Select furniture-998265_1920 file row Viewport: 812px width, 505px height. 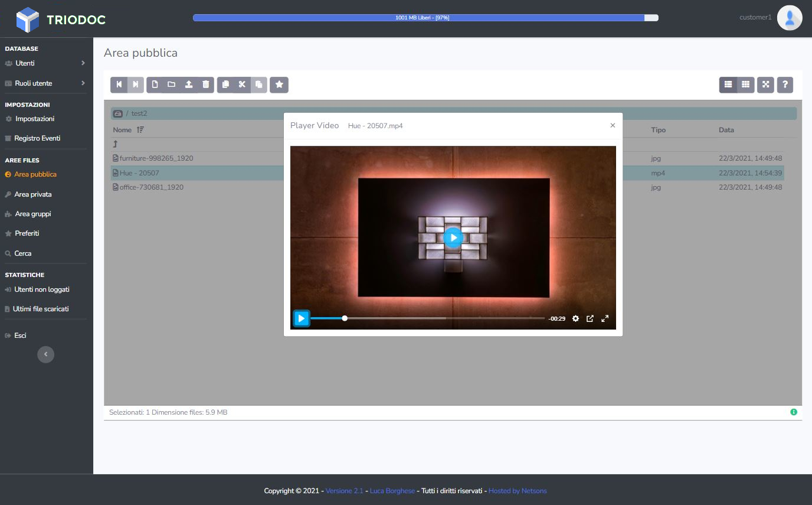(x=448, y=158)
